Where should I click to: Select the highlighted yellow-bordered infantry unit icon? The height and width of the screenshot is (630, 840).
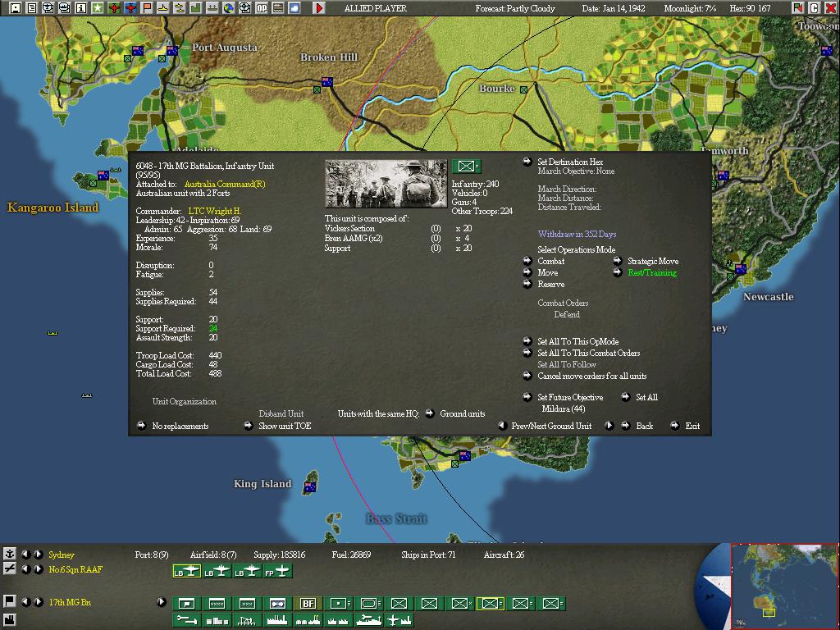(x=491, y=603)
